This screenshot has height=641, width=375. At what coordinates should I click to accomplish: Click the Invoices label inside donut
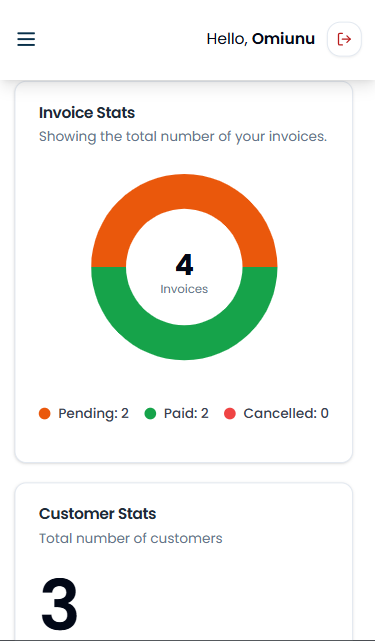(184, 289)
